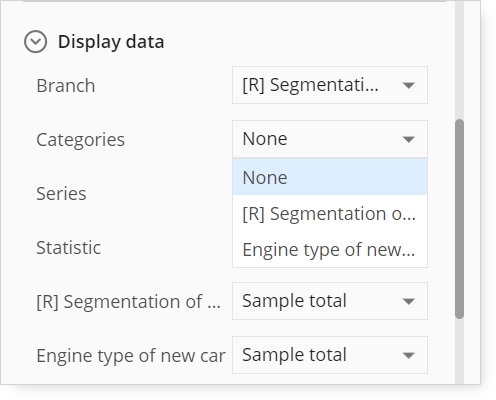The width and height of the screenshot is (496, 400).
Task: Click the Branch field label
Action: [66, 86]
